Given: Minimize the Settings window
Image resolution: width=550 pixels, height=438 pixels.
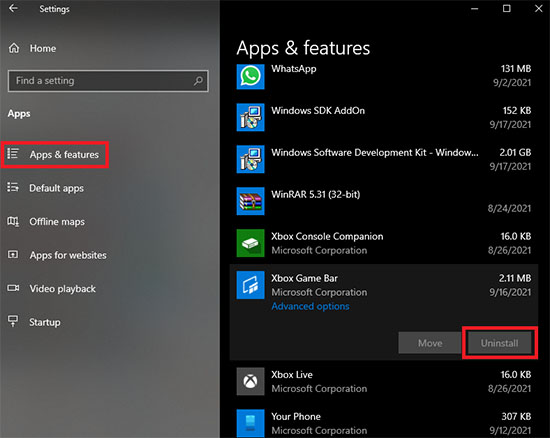Looking at the screenshot, I should 474,8.
